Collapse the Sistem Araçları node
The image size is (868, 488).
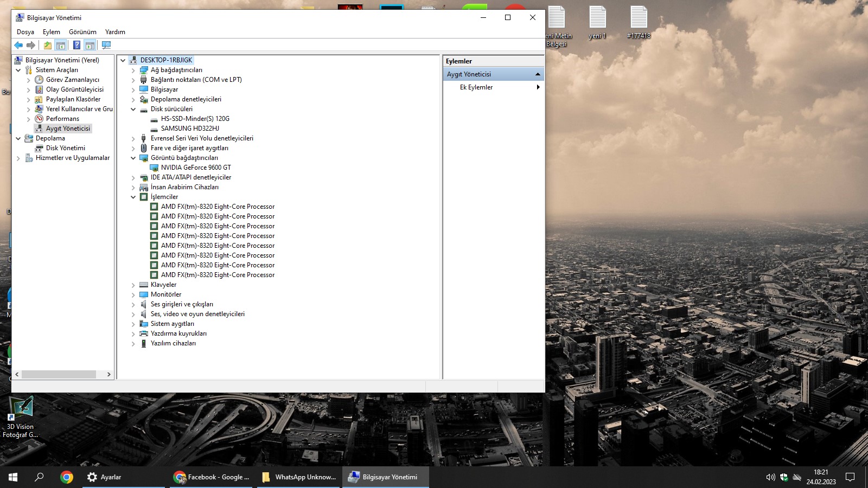coord(18,70)
